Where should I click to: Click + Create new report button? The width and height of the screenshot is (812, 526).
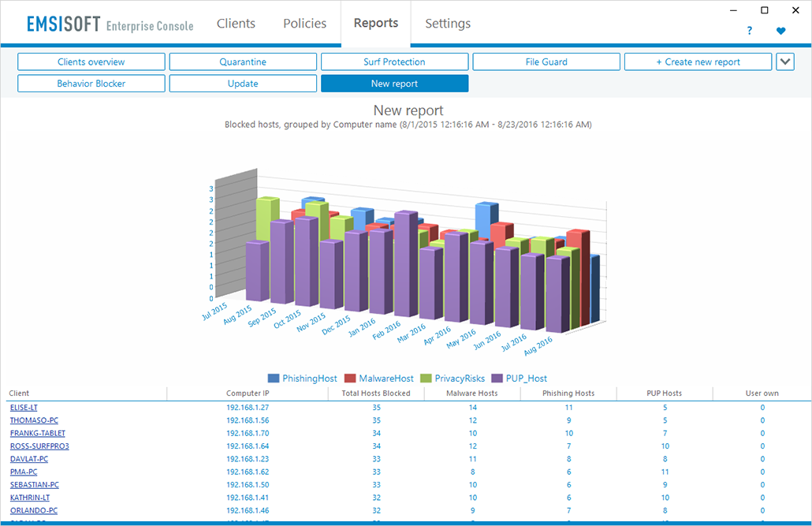click(698, 62)
